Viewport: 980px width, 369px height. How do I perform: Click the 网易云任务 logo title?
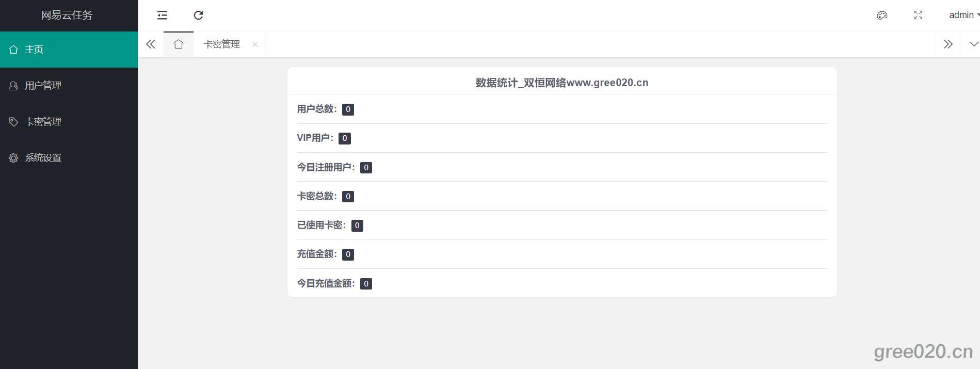(x=67, y=15)
